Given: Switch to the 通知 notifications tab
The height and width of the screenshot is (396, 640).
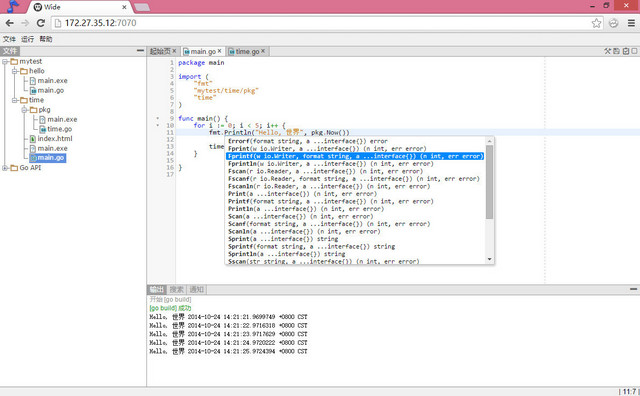Looking at the screenshot, I should pyautogui.click(x=196, y=289).
